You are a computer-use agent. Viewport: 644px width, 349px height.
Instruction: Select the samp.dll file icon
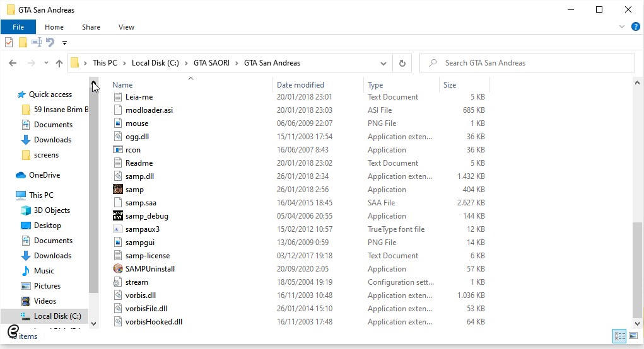[x=118, y=176]
